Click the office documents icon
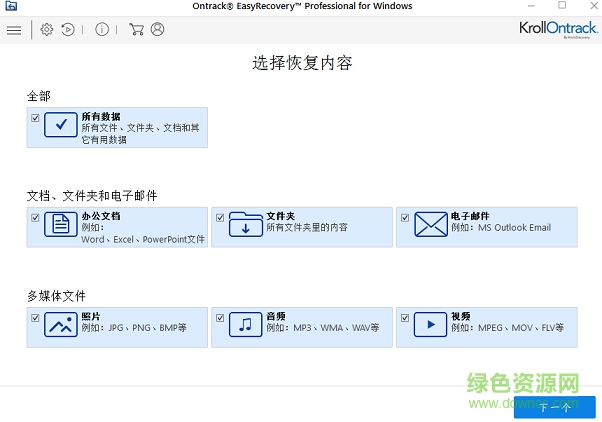 coord(61,225)
